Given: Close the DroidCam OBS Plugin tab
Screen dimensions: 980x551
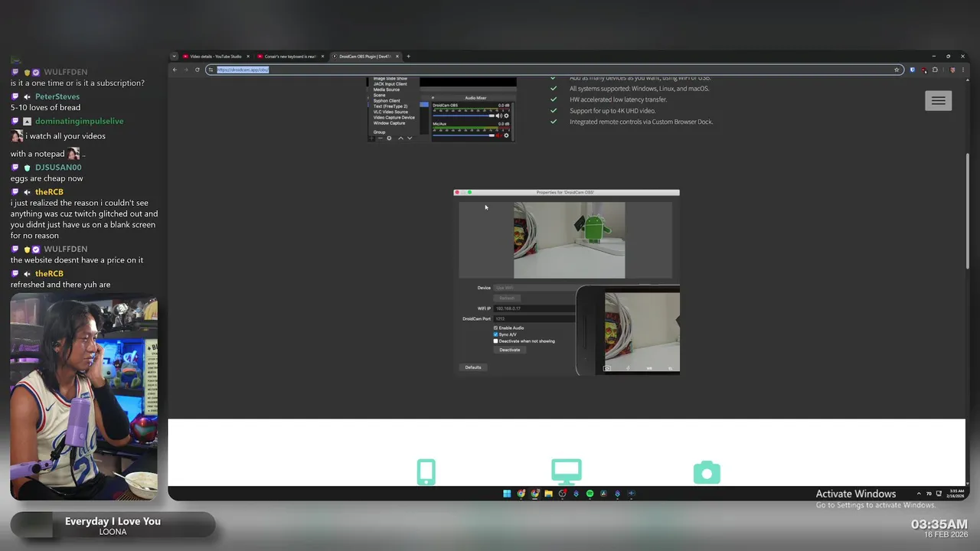Looking at the screenshot, I should click(x=397, y=57).
